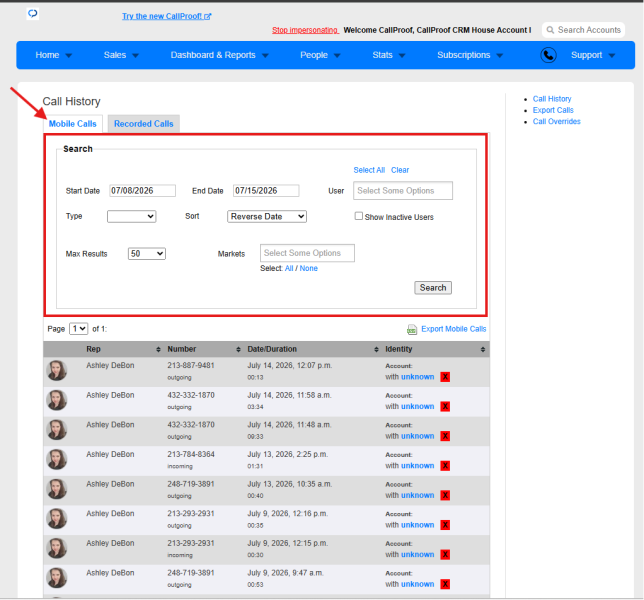
Task: Click red X on July 14 11:58 a.m. row
Action: coord(445,407)
